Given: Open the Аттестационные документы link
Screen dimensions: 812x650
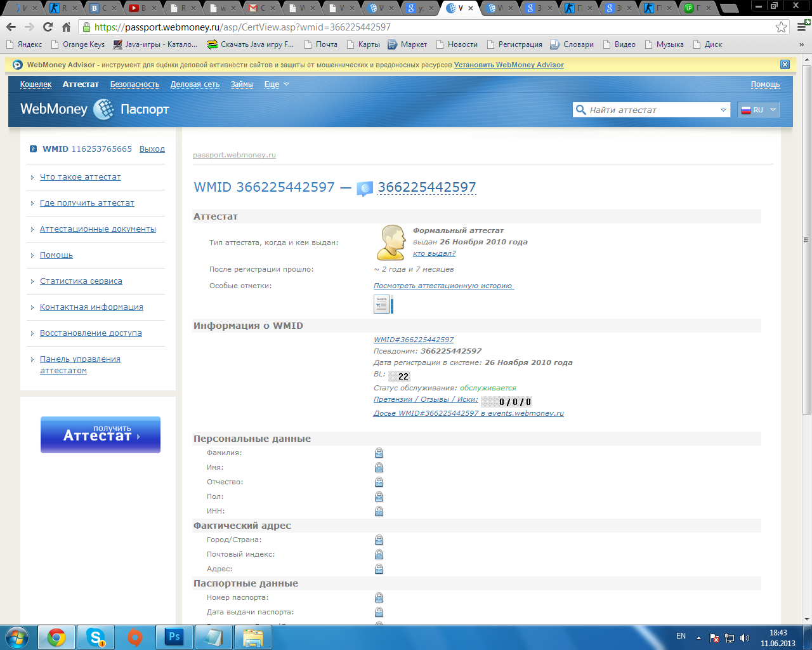Looking at the screenshot, I should 98,229.
